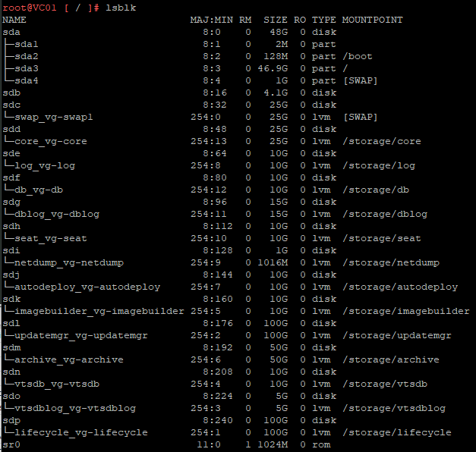Click the root@VC01 prompt text
476x452 pixels.
(30, 8)
